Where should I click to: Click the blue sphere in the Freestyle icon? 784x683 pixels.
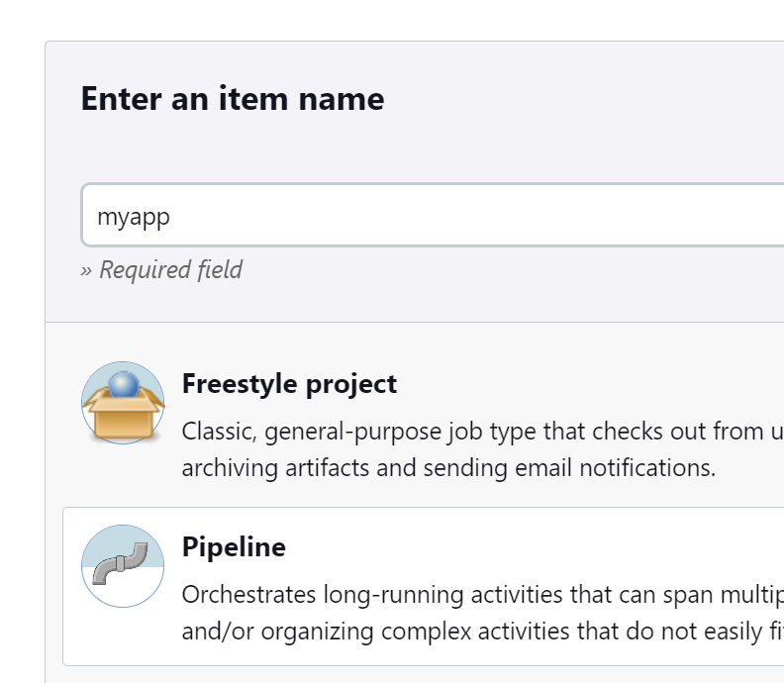click(x=123, y=384)
